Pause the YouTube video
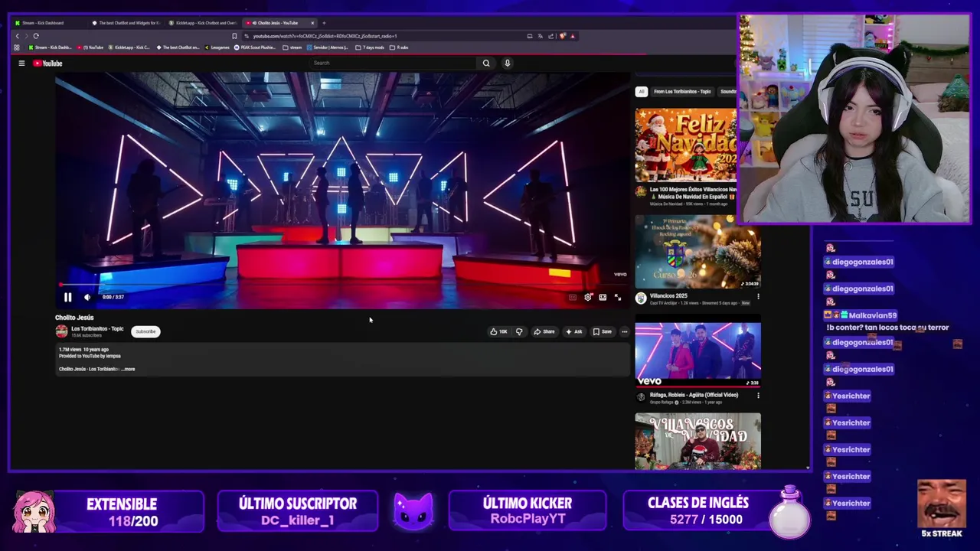 [67, 297]
